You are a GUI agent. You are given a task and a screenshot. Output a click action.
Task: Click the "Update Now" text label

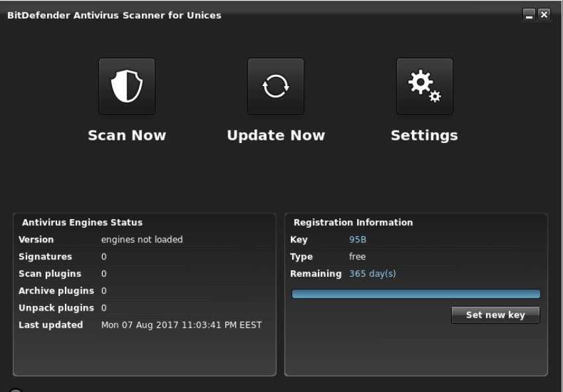pyautogui.click(x=276, y=135)
